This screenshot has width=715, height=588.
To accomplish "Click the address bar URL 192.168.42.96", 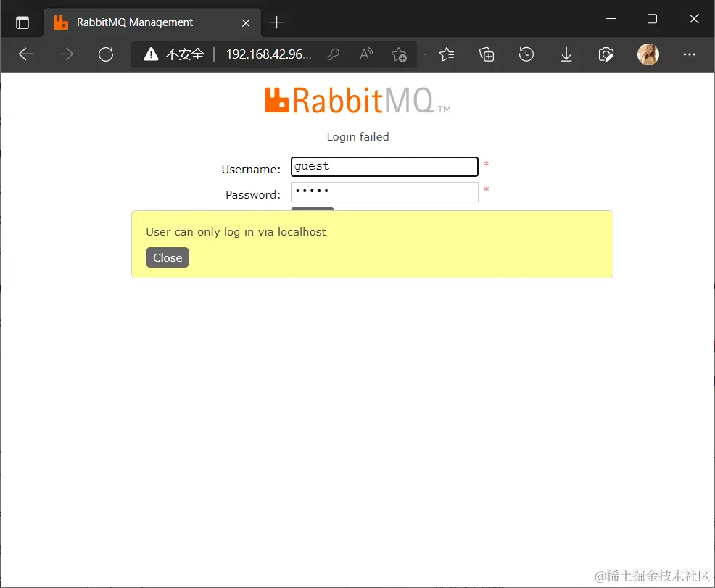I will [x=268, y=54].
